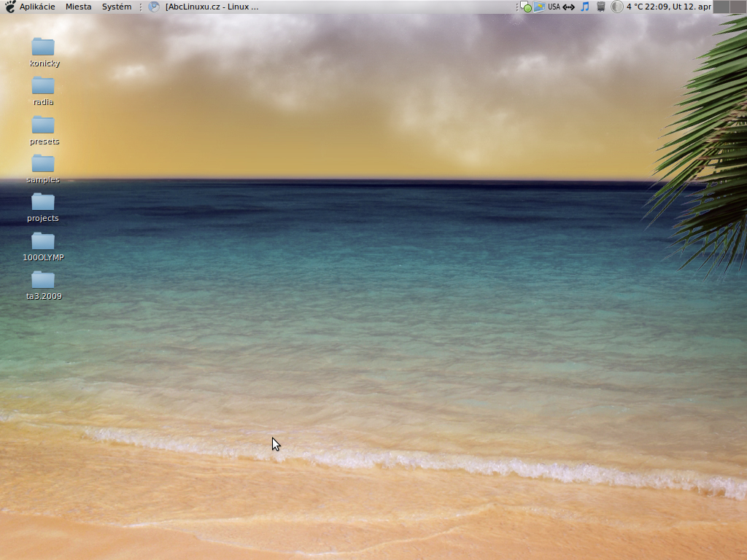Select the presets folder icon

click(43, 125)
